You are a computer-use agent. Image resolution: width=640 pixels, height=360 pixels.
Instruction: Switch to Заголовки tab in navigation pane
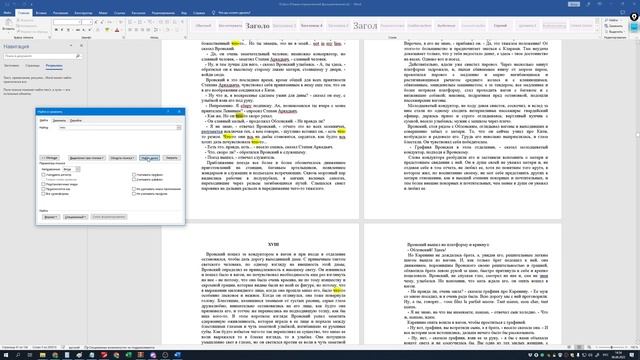11,66
